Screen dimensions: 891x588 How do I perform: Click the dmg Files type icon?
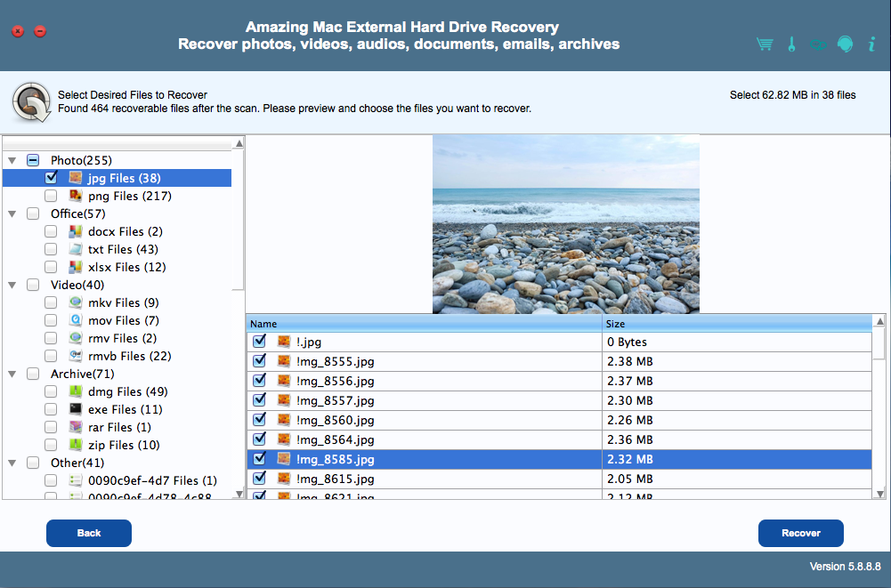pyautogui.click(x=77, y=391)
